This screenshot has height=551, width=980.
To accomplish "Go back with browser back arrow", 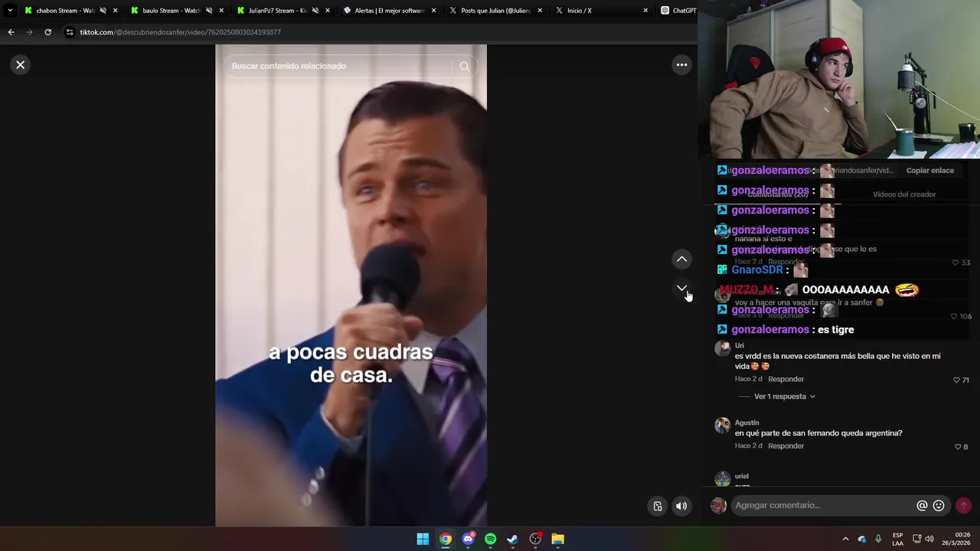I will coord(11,32).
